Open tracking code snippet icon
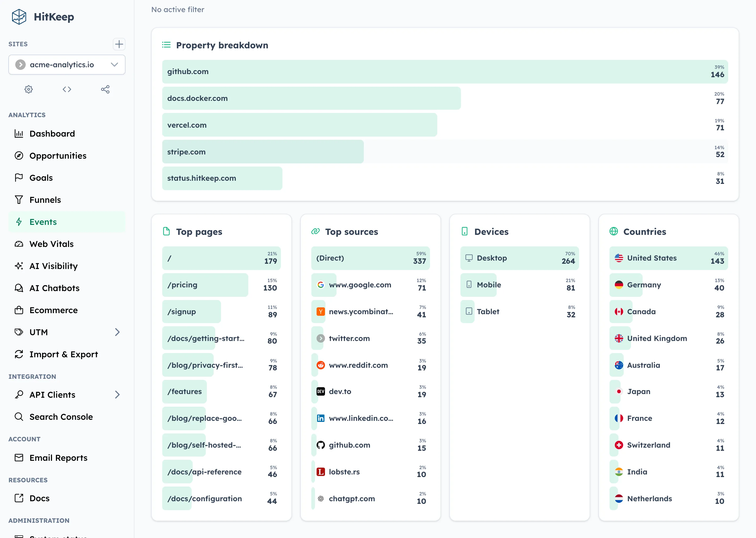 (67, 89)
